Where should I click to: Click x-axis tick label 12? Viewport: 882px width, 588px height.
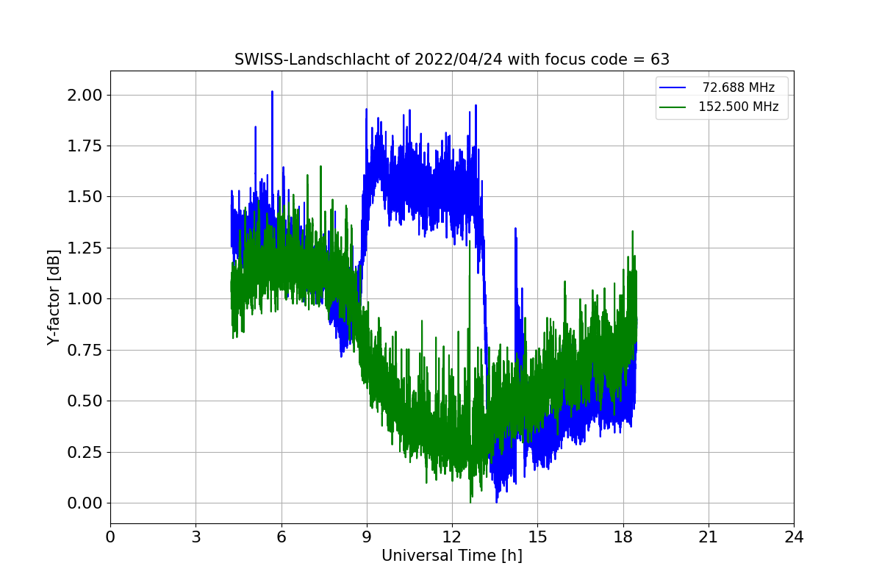pos(452,537)
